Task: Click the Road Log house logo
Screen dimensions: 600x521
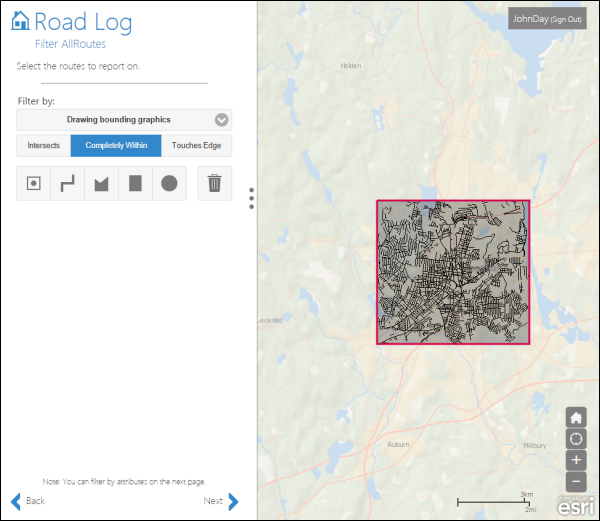Action: coord(20,22)
